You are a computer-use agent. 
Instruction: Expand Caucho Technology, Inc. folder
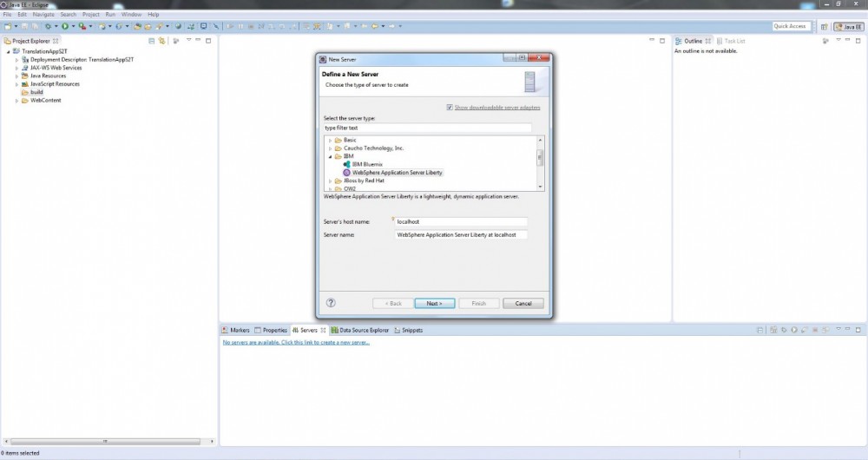[331, 148]
